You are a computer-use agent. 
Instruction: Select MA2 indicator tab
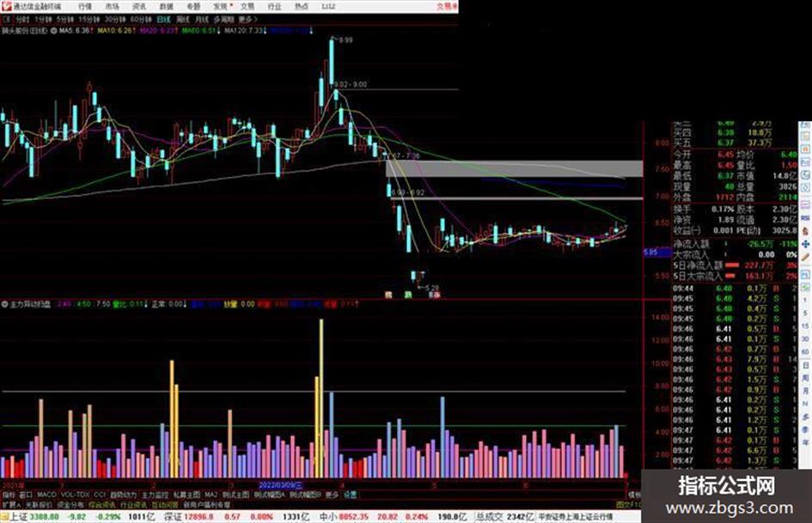[x=211, y=495]
